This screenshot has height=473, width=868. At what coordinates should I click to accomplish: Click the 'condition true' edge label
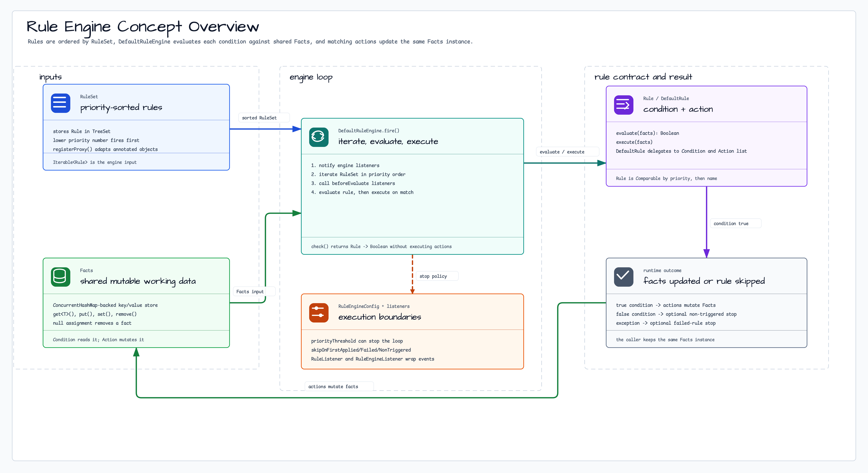pyautogui.click(x=736, y=224)
